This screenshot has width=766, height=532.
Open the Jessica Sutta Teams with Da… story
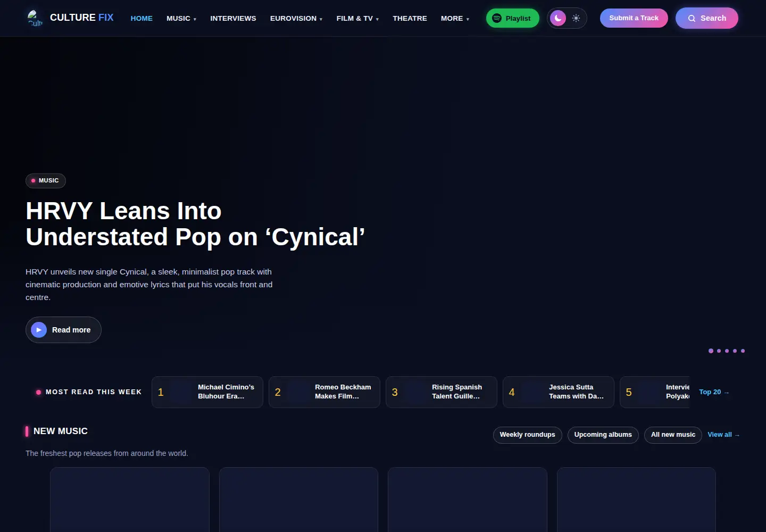559,392
